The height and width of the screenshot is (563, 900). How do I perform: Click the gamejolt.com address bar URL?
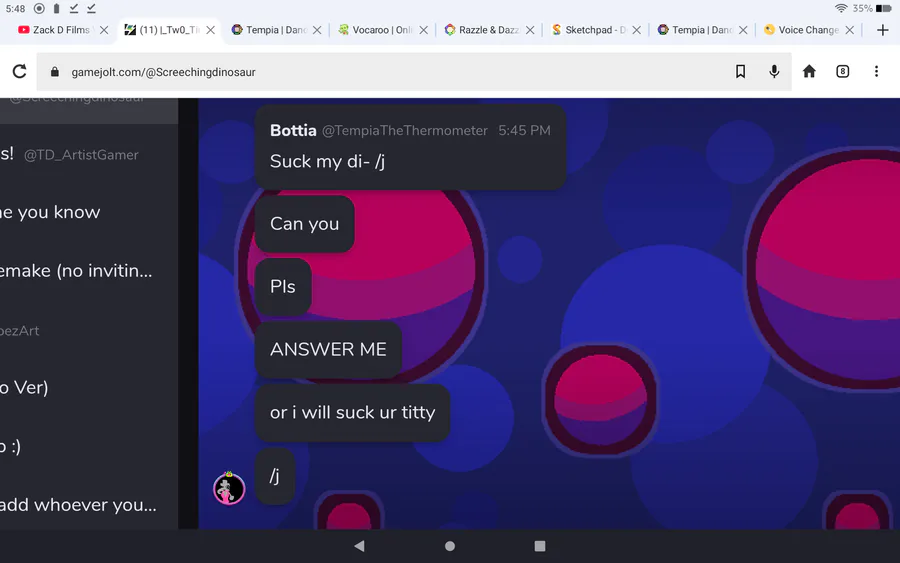click(x=163, y=72)
